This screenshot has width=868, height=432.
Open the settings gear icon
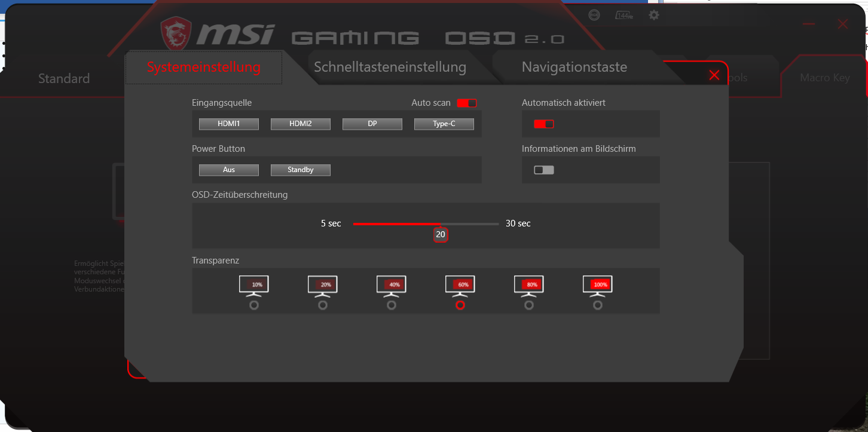click(654, 15)
